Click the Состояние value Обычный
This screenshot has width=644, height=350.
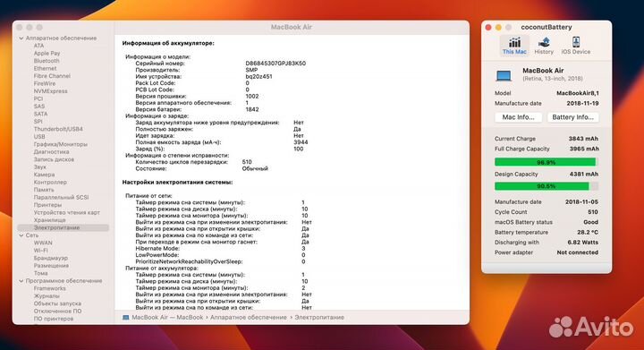pos(255,169)
